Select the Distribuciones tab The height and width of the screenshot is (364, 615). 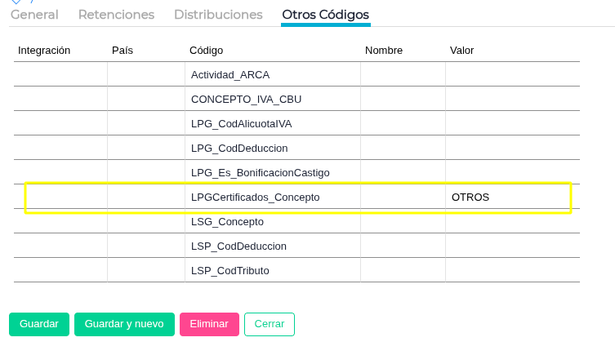click(218, 15)
